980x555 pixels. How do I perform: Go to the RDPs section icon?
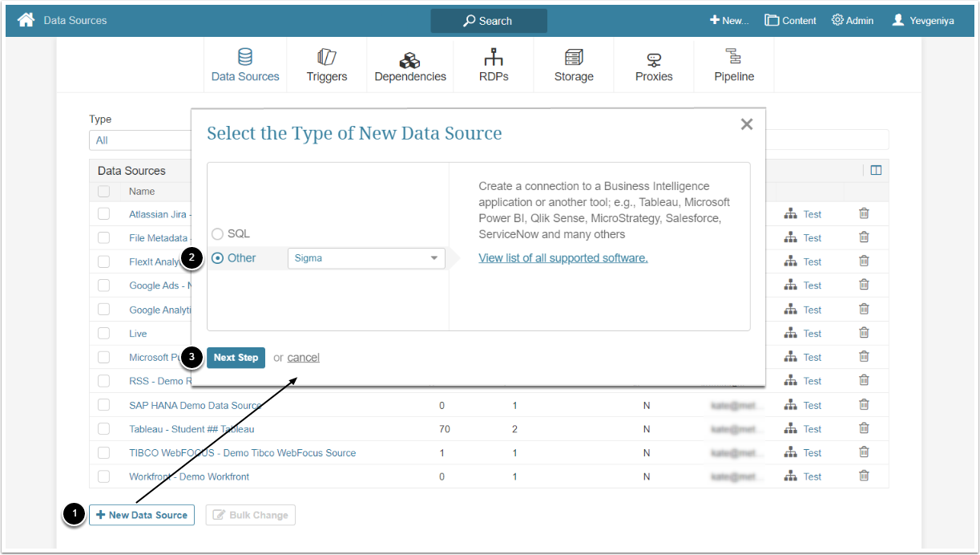494,58
